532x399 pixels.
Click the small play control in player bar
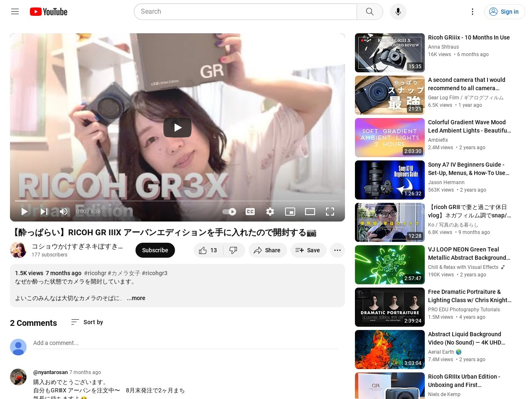pos(24,212)
